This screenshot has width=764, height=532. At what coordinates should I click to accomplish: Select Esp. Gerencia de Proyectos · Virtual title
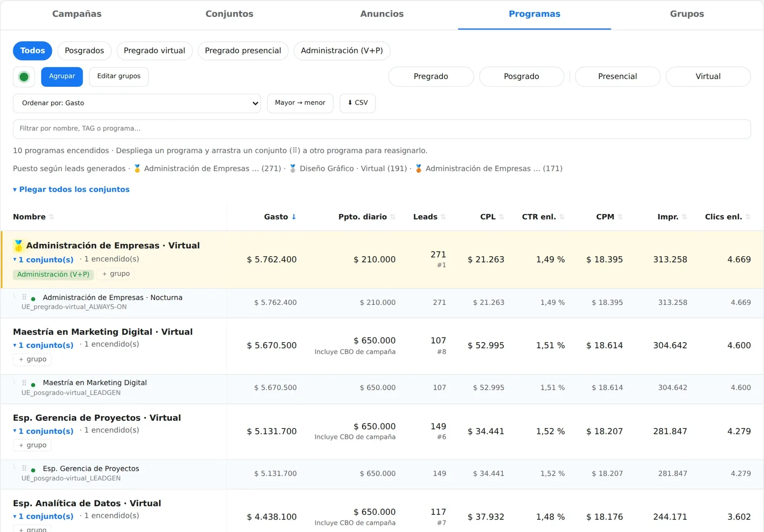pyautogui.click(x=97, y=418)
